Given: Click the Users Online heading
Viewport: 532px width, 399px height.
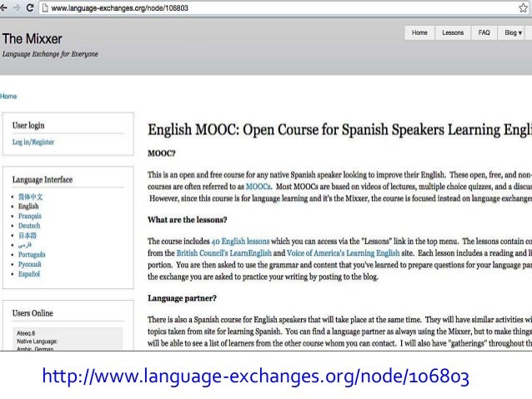Looking at the screenshot, I should [33, 313].
